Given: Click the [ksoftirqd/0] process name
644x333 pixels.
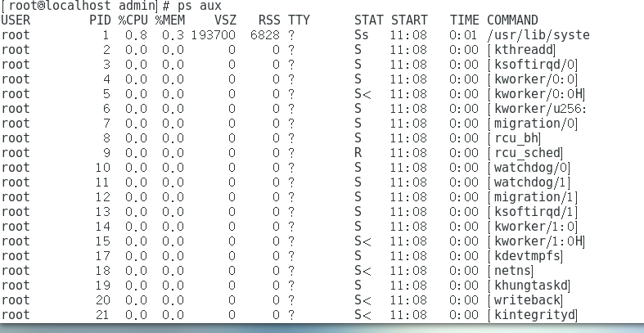Looking at the screenshot, I should click(x=533, y=65).
